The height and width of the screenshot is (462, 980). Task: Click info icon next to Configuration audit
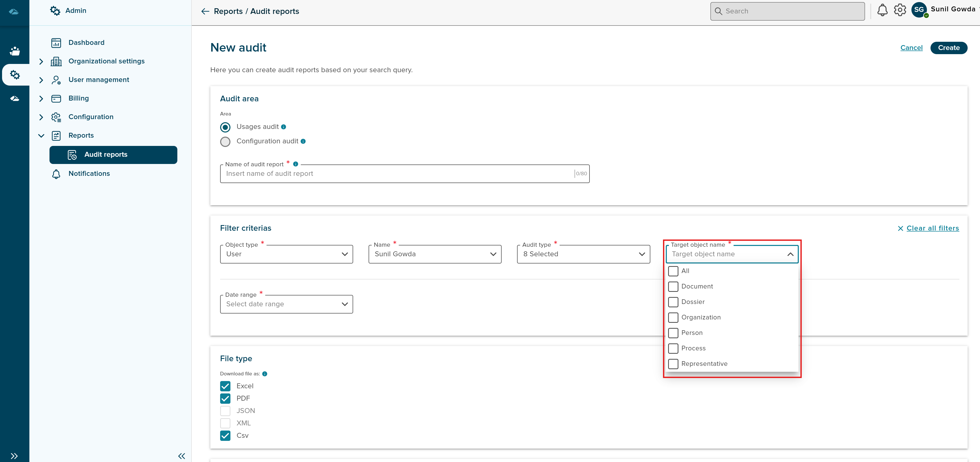click(x=303, y=142)
